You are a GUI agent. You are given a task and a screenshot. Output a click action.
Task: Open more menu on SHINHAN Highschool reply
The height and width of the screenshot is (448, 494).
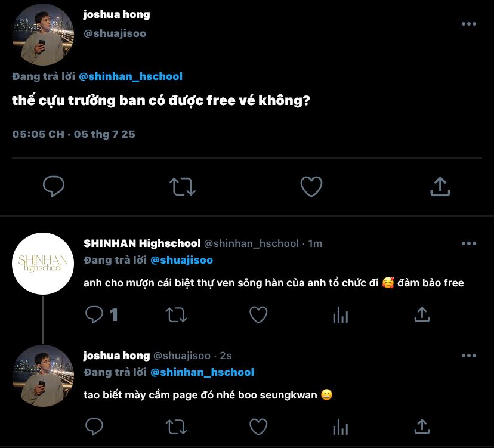pyautogui.click(x=469, y=243)
